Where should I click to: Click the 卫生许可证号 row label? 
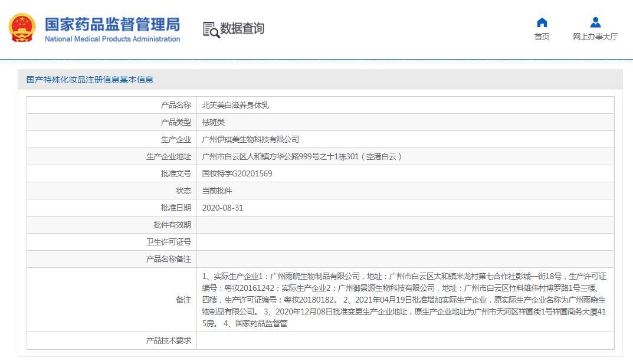click(169, 242)
